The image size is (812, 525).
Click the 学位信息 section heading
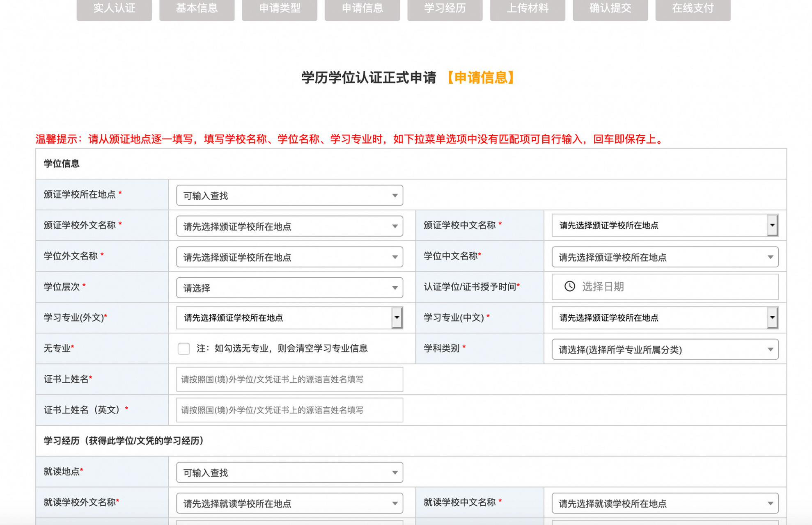(x=62, y=164)
